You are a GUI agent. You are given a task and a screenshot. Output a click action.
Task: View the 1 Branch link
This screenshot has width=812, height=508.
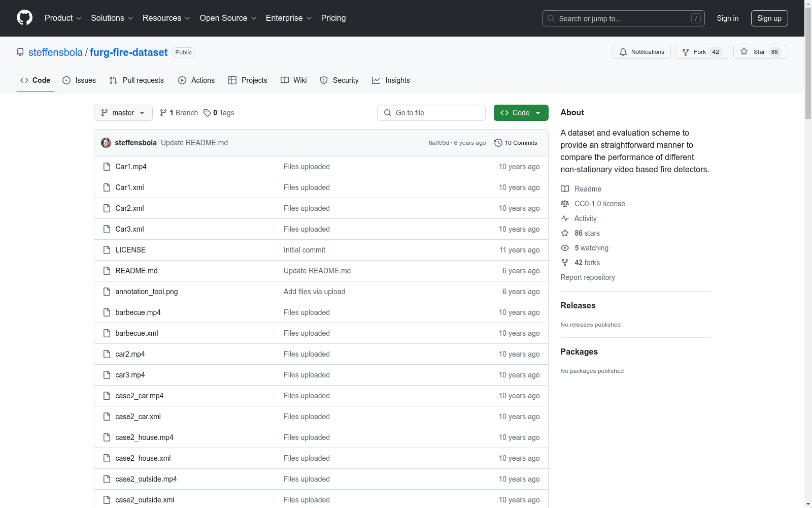[x=179, y=113]
